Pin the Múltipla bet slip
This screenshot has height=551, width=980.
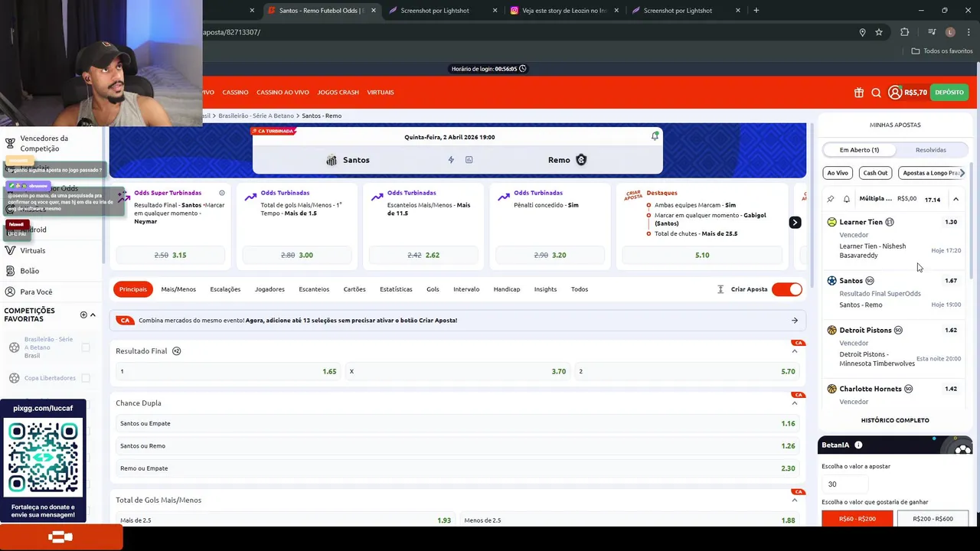click(x=831, y=199)
